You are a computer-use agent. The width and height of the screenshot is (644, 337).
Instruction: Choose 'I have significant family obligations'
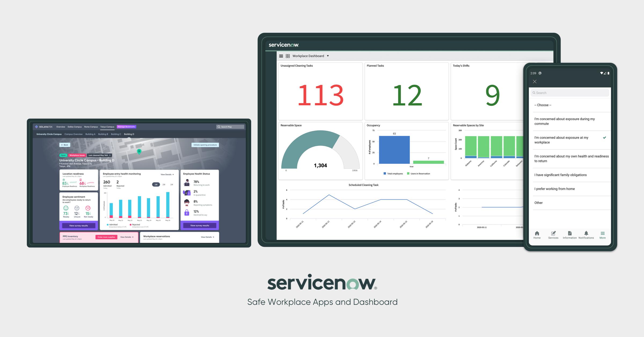point(561,175)
